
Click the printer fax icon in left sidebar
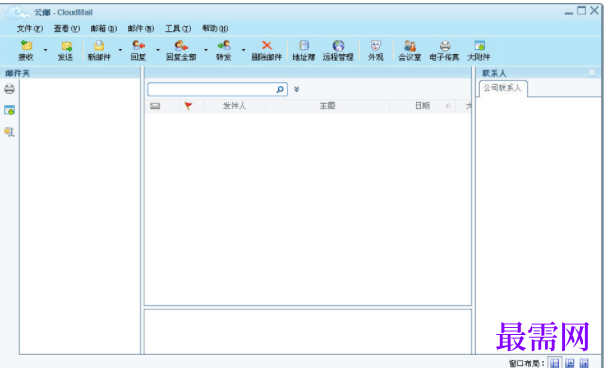click(10, 89)
